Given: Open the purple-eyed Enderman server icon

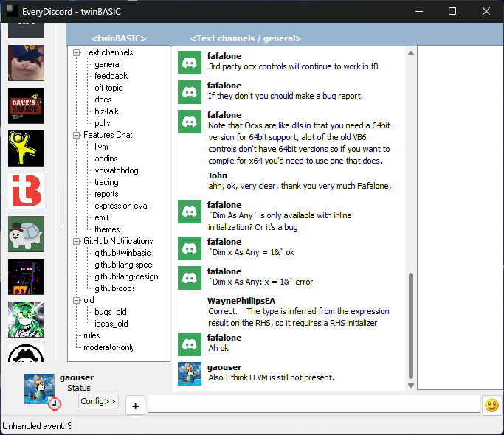Looking at the screenshot, I should tap(26, 276).
